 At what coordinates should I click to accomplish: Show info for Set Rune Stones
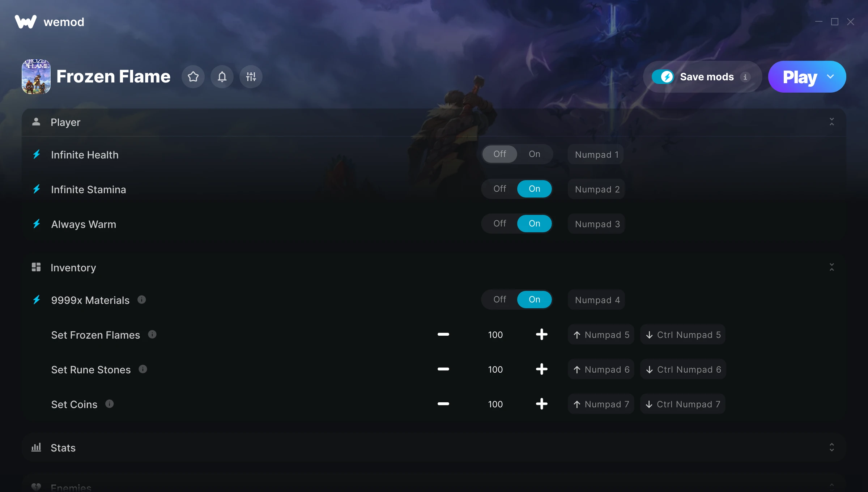pos(143,369)
